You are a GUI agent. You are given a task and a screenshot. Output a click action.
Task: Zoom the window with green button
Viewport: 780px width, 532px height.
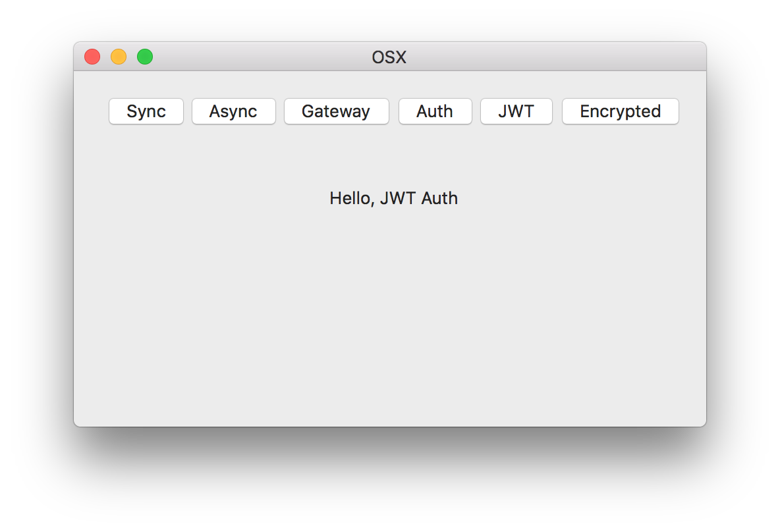click(145, 57)
